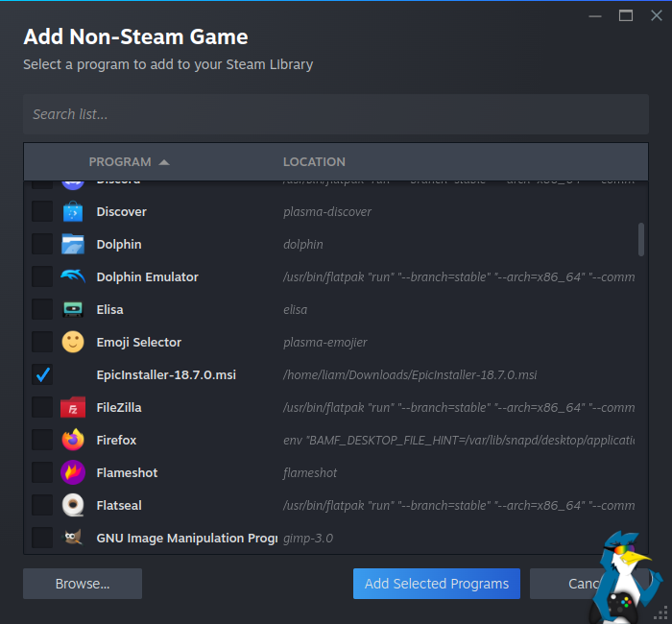Uncheck the EpicInstaller-18.7.0.msi checkbox

[42, 375]
